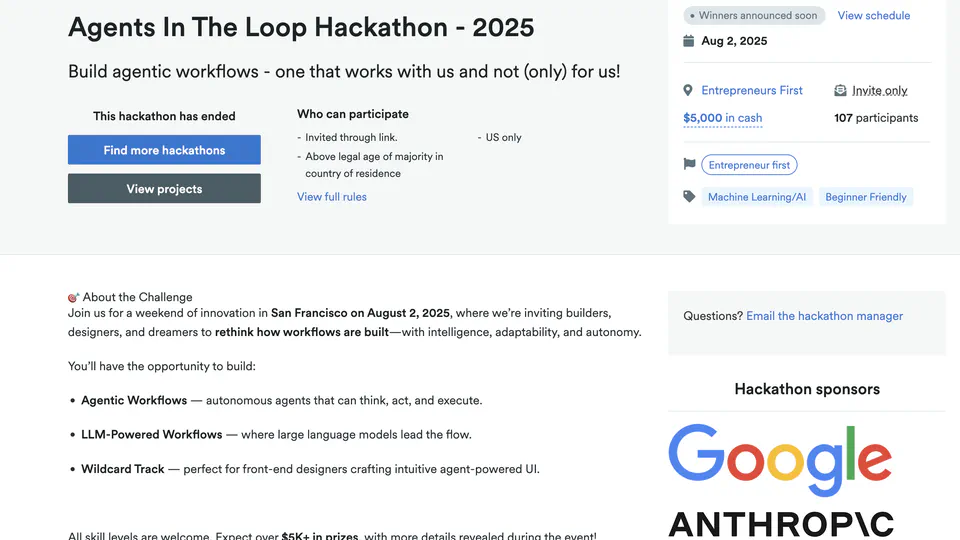The height and width of the screenshot is (540, 960).
Task: Open the View schedule link
Action: [874, 15]
